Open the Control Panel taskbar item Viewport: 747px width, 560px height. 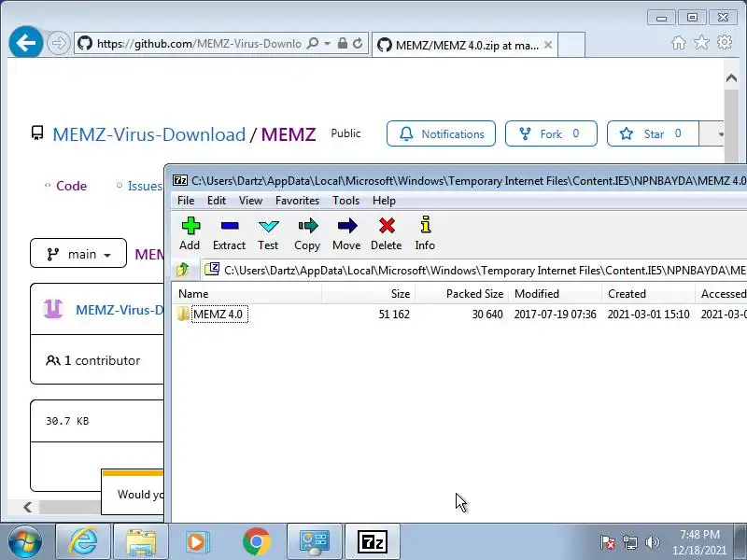315,541
